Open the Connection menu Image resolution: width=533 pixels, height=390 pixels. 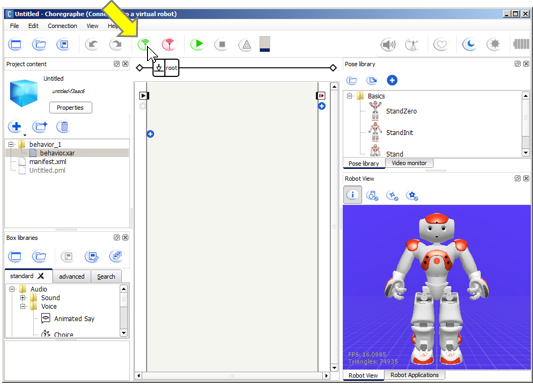click(x=62, y=26)
